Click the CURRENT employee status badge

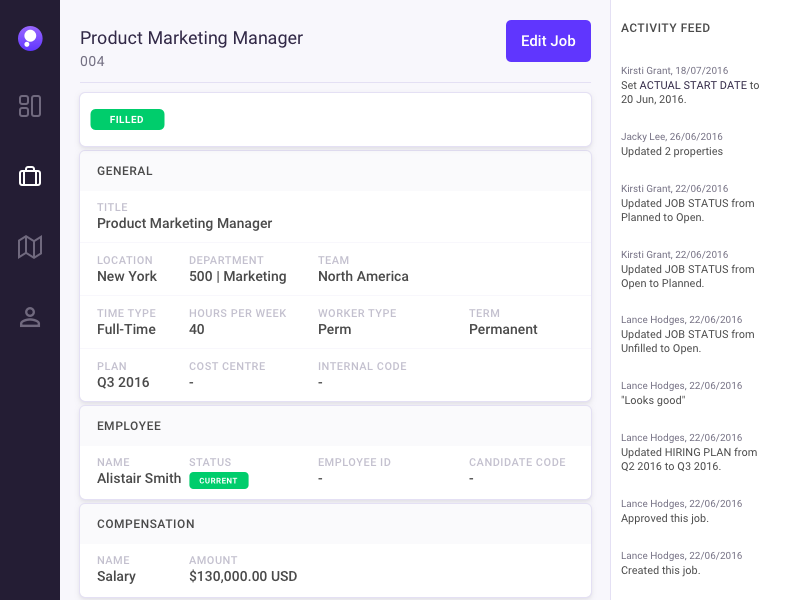coord(219,481)
